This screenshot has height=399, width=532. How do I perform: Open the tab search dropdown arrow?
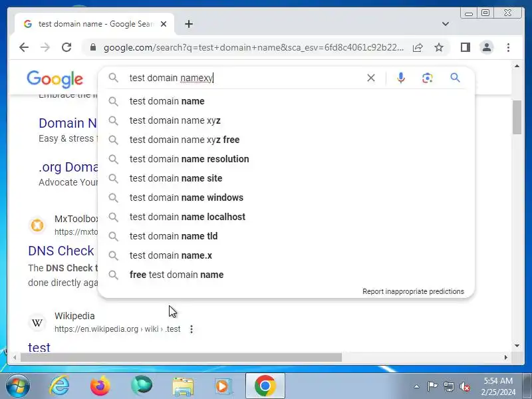(x=446, y=24)
